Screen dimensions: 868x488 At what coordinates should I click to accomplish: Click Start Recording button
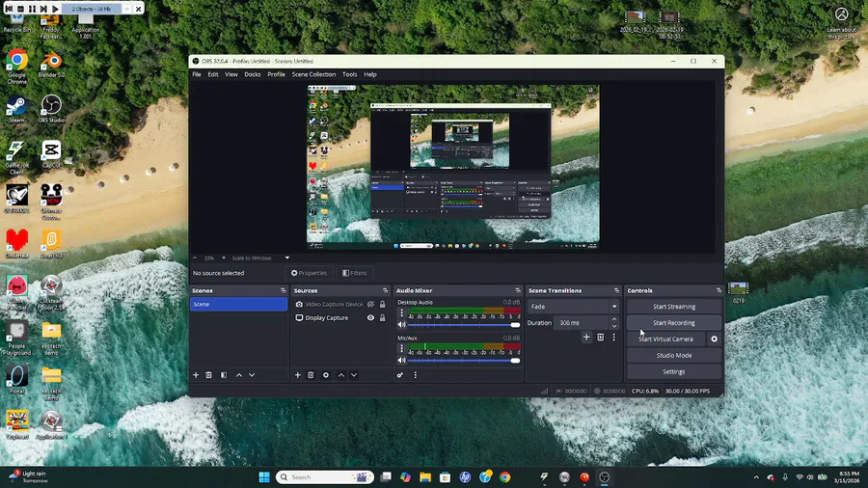click(673, 323)
